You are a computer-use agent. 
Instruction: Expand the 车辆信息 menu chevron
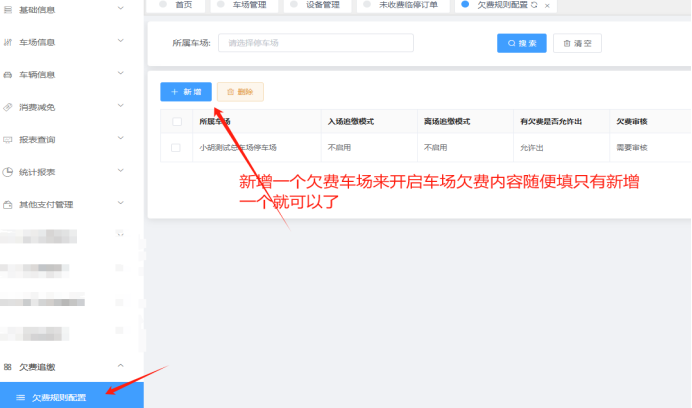point(120,73)
